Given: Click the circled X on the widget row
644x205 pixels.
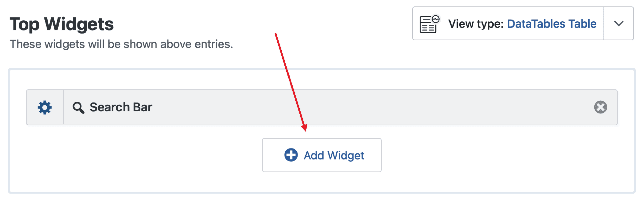Looking at the screenshot, I should [601, 107].
